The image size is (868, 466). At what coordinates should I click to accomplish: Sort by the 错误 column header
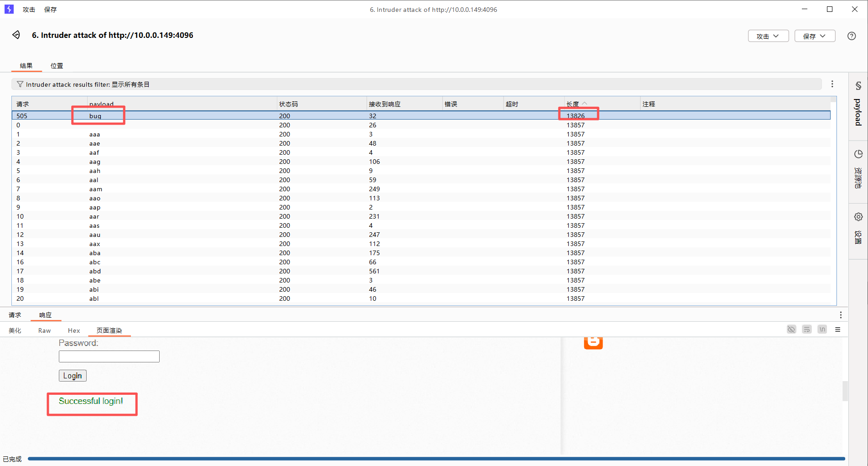point(473,104)
